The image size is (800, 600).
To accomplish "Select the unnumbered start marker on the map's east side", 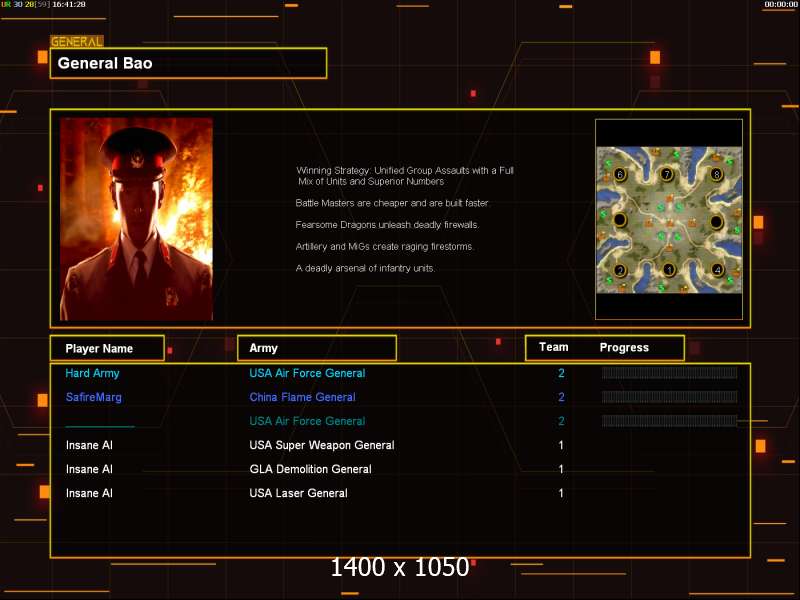I will coord(716,222).
